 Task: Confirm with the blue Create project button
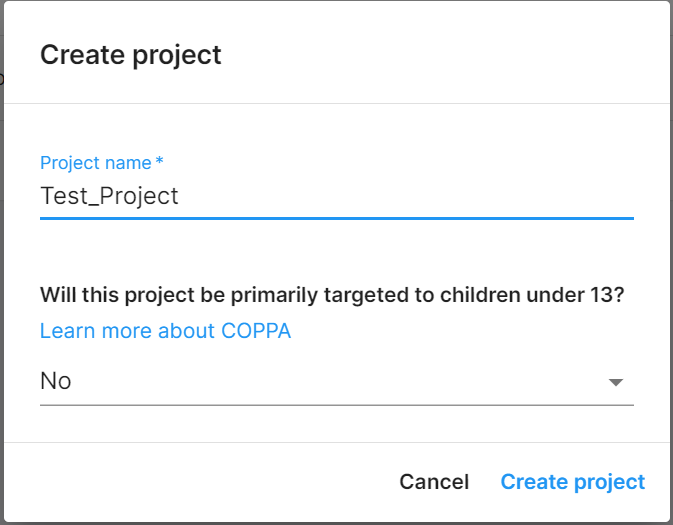click(x=572, y=482)
